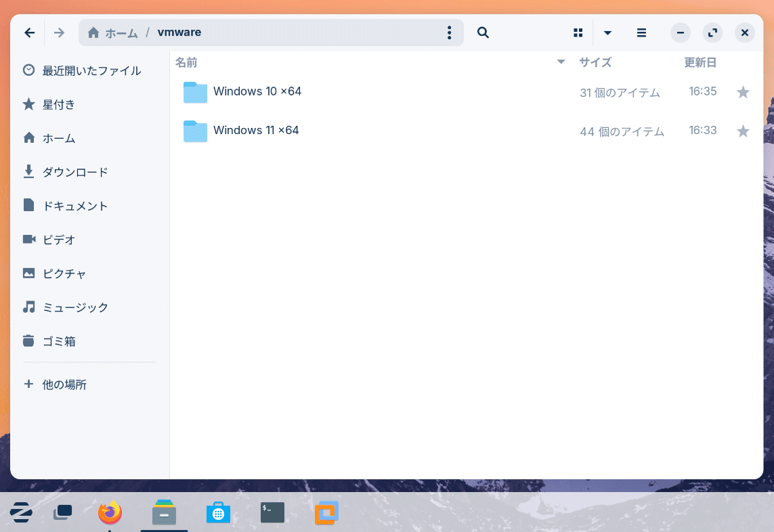The width and height of the screenshot is (774, 532).
Task: Click the 16:33 modified time
Action: [702, 130]
